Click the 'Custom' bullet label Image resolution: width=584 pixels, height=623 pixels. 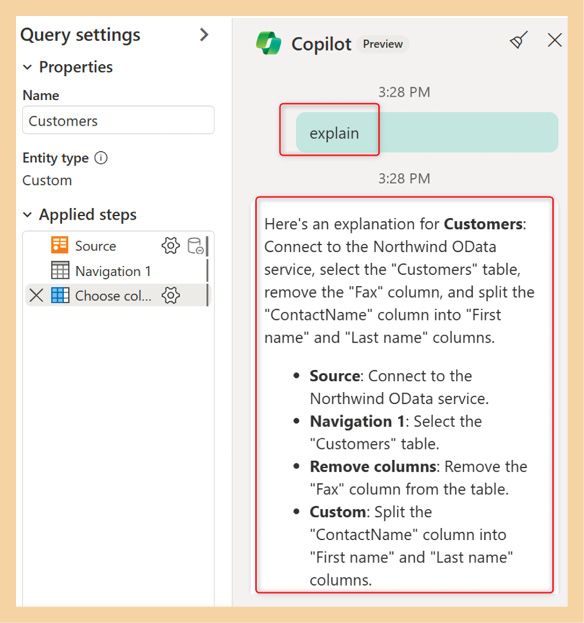tap(337, 511)
